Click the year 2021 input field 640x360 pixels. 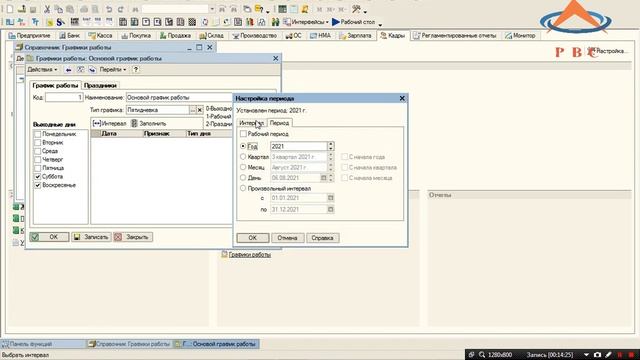[x=299, y=146]
